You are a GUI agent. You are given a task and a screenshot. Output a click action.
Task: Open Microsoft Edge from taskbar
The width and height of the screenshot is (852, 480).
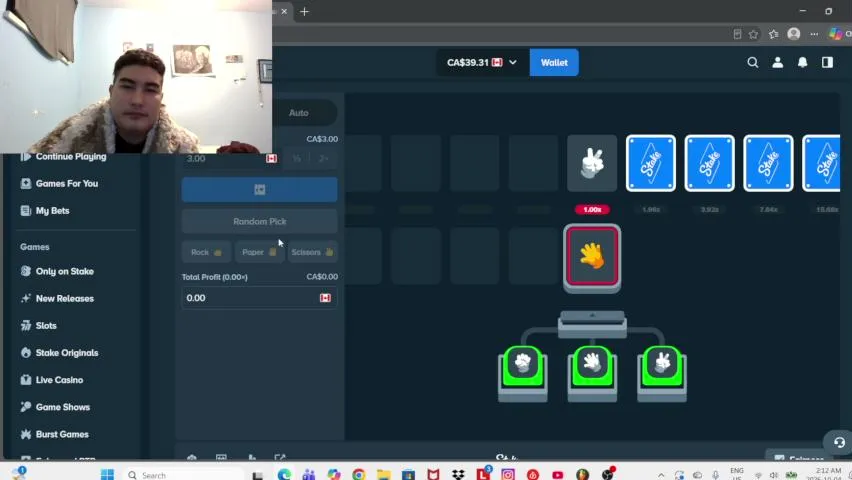[284, 474]
